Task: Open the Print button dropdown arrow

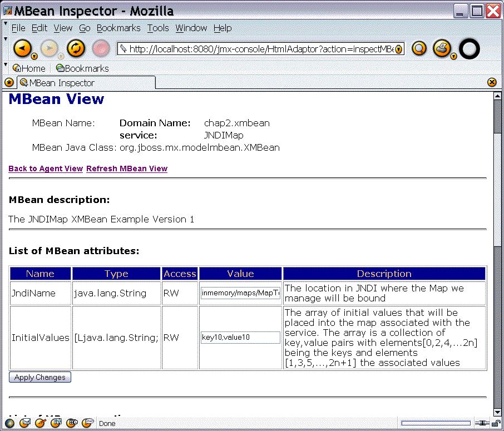Action: (453, 56)
